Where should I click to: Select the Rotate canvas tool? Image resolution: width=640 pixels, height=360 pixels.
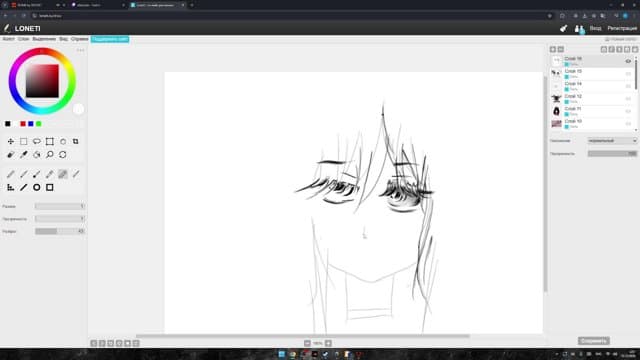point(62,155)
